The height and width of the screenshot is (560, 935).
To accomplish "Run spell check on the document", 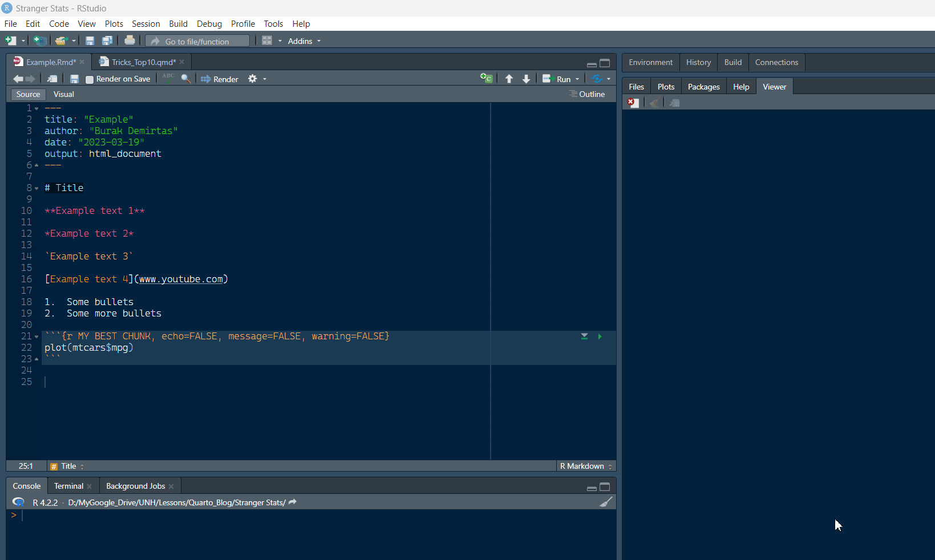I will click(168, 78).
